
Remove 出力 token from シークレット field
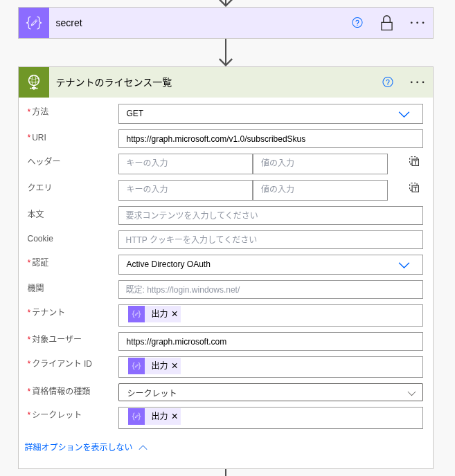point(175,416)
